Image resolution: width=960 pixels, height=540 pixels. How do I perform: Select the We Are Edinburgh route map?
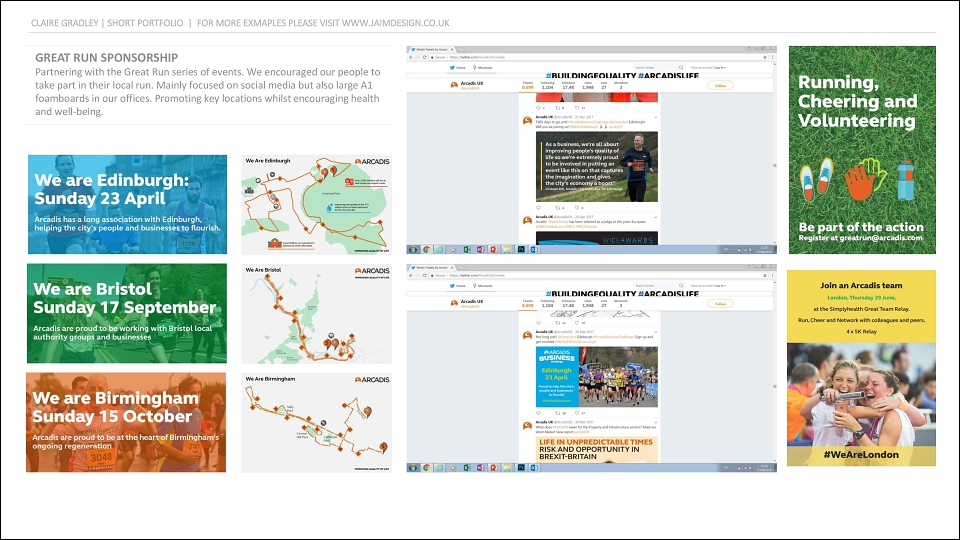tap(317, 204)
